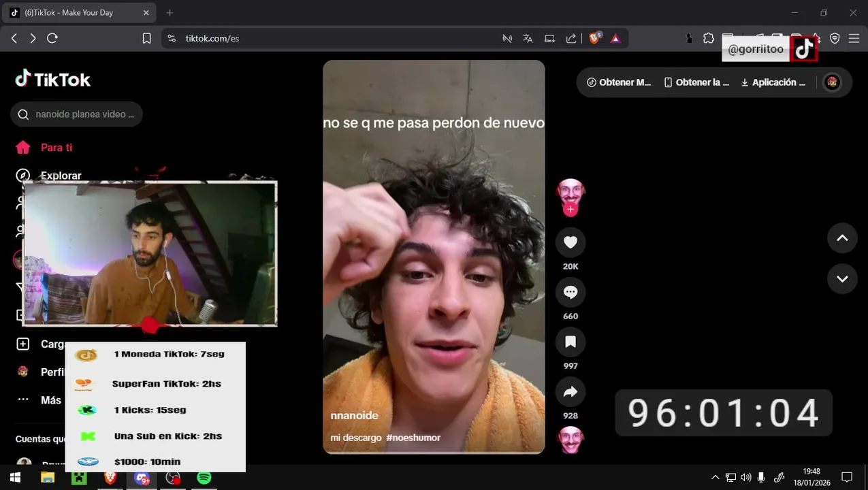Open the extensions puzzle icon

709,39
